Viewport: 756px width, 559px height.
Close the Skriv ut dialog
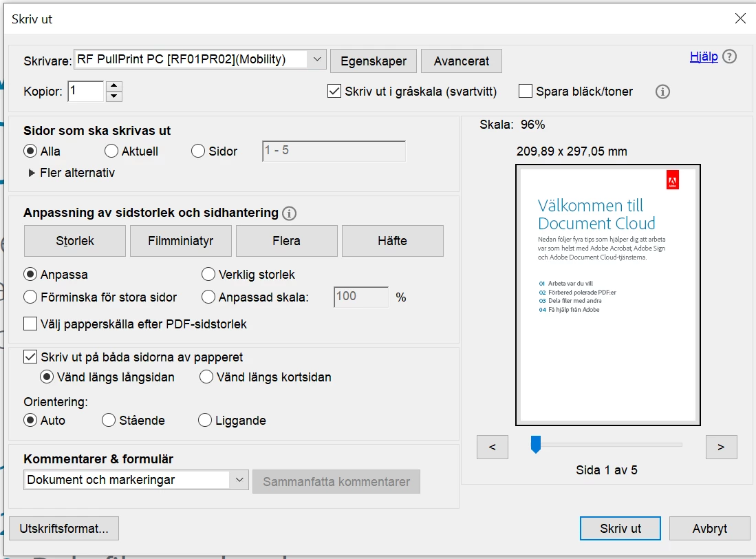click(741, 19)
